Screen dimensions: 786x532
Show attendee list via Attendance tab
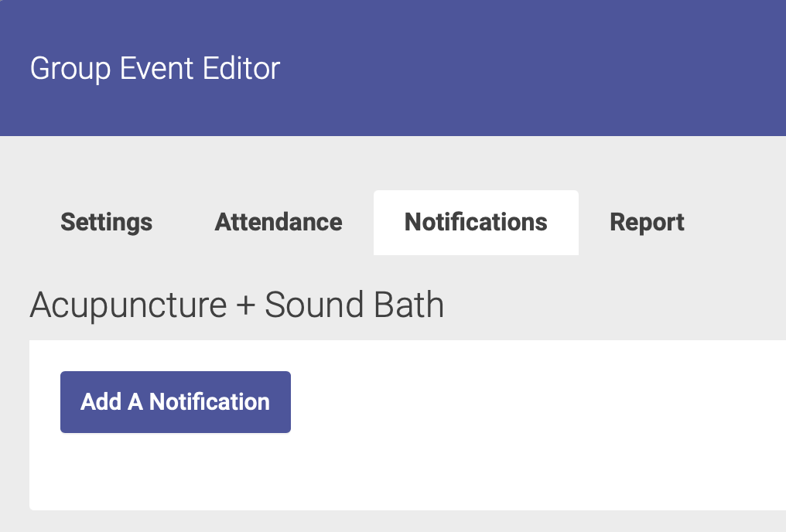tap(279, 223)
